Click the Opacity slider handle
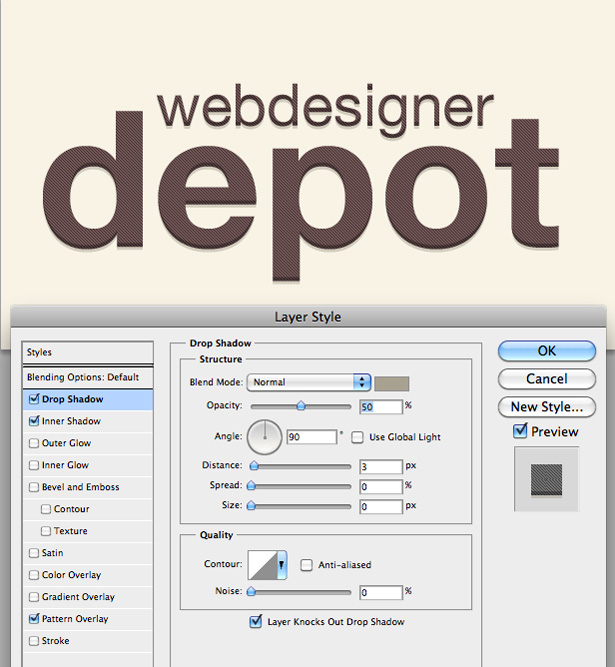 coord(301,405)
